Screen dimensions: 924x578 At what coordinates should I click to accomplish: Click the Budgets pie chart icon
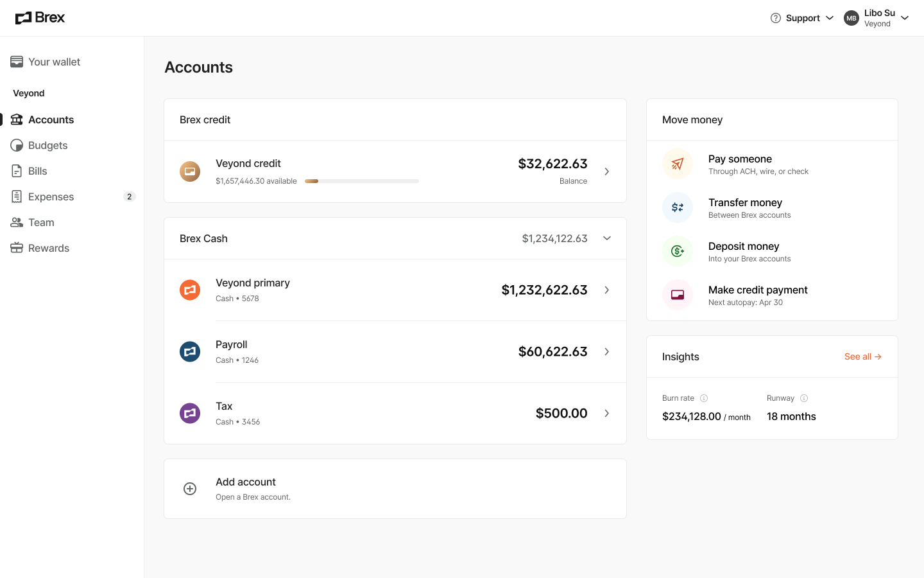coord(17,145)
